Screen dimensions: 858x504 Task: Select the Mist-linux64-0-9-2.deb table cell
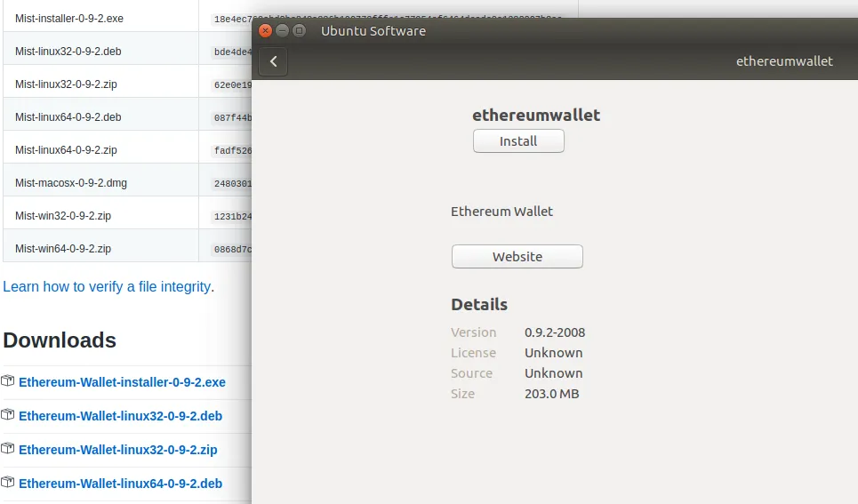(100, 114)
